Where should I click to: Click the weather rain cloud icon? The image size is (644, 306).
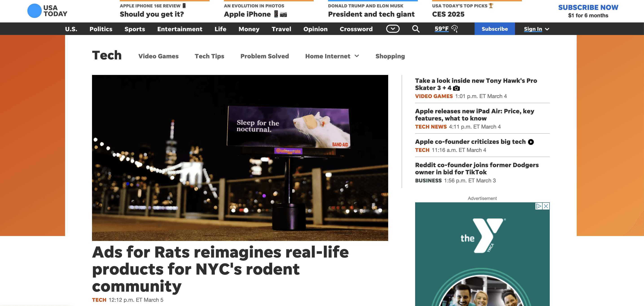454,29
